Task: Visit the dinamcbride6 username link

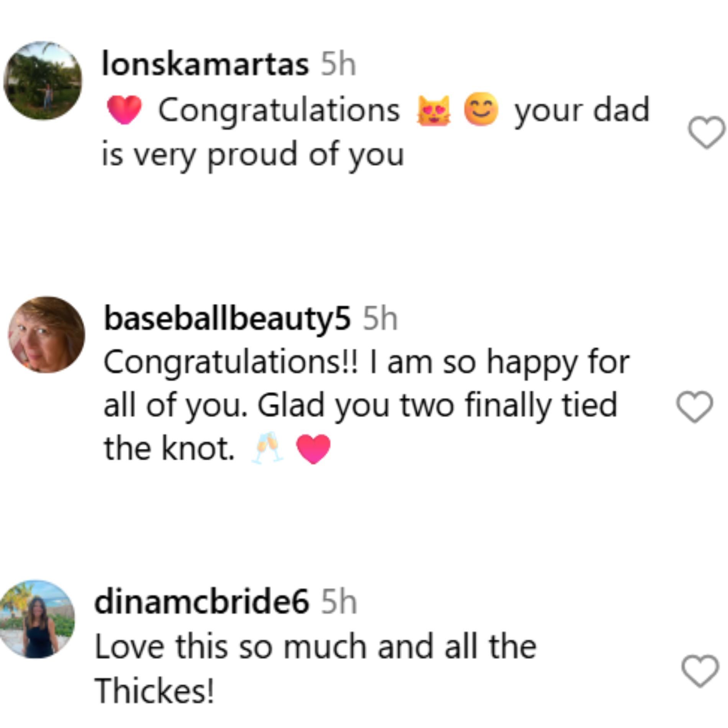Action: (x=202, y=602)
